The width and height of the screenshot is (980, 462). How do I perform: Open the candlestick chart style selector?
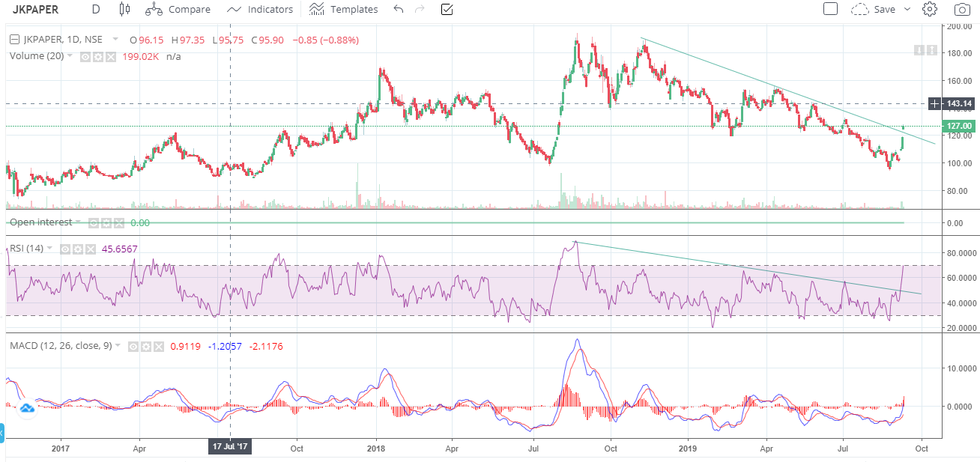click(x=124, y=10)
